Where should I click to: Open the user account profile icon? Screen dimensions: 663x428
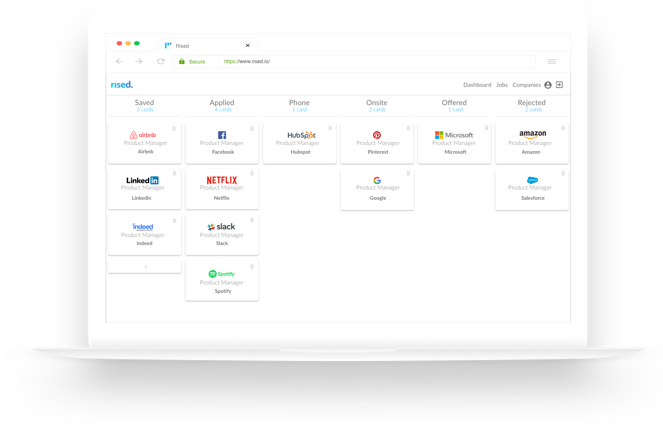[548, 85]
